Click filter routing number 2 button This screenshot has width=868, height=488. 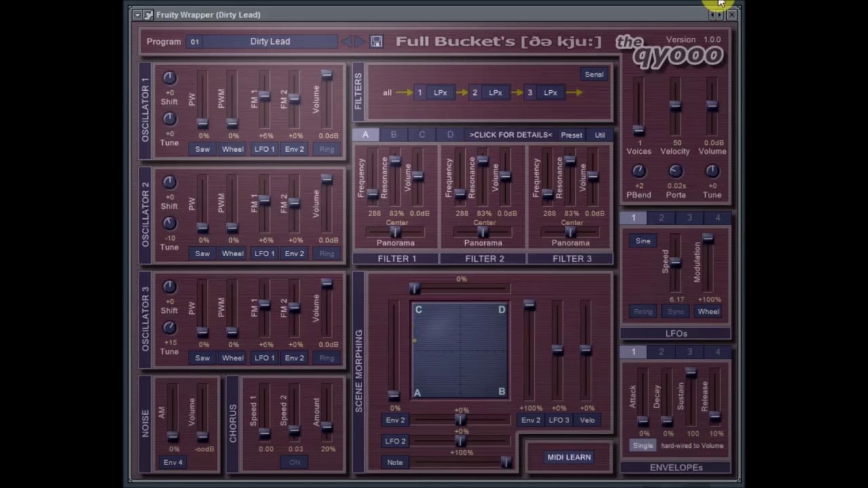[475, 93]
